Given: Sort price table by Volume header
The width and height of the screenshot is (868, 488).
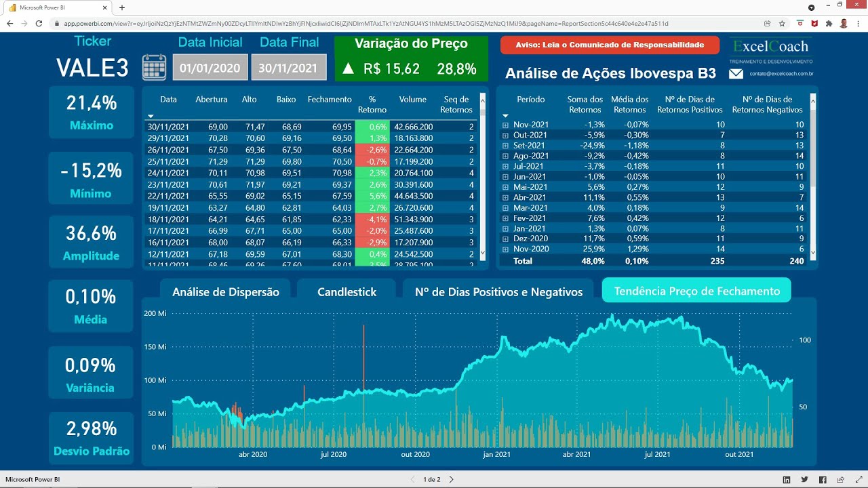Looking at the screenshot, I should (x=412, y=100).
